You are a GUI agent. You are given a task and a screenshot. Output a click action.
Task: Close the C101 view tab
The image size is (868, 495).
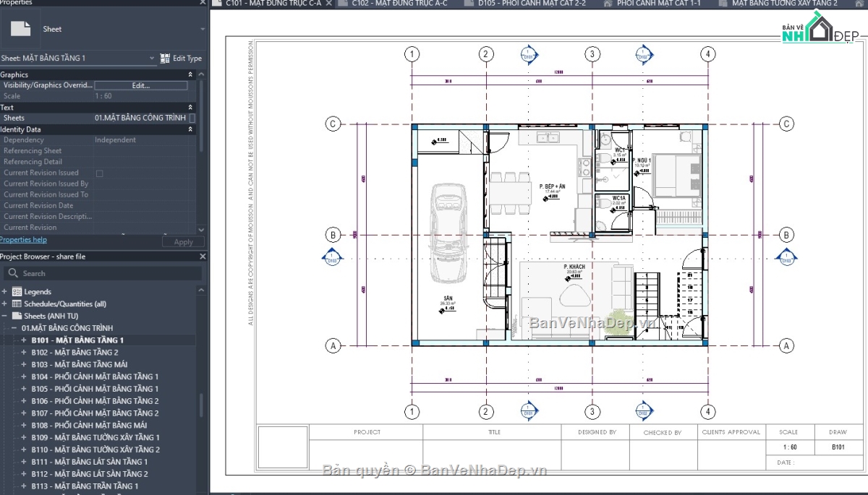[329, 4]
